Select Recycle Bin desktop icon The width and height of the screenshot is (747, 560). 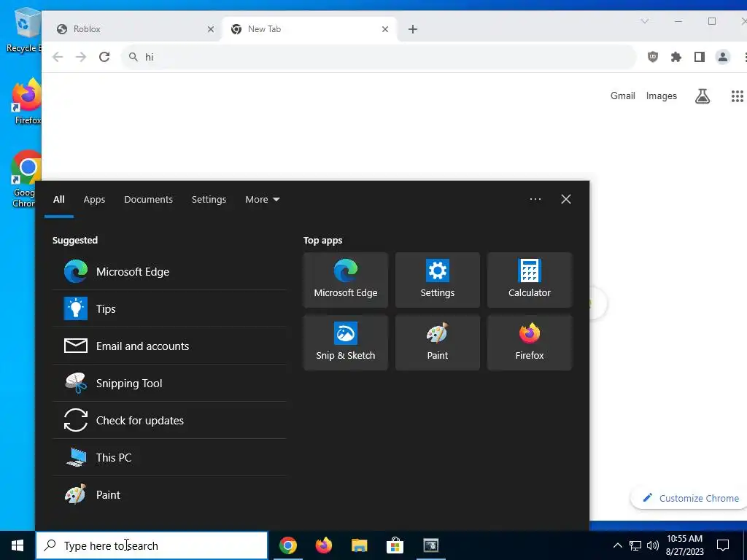pos(23,29)
